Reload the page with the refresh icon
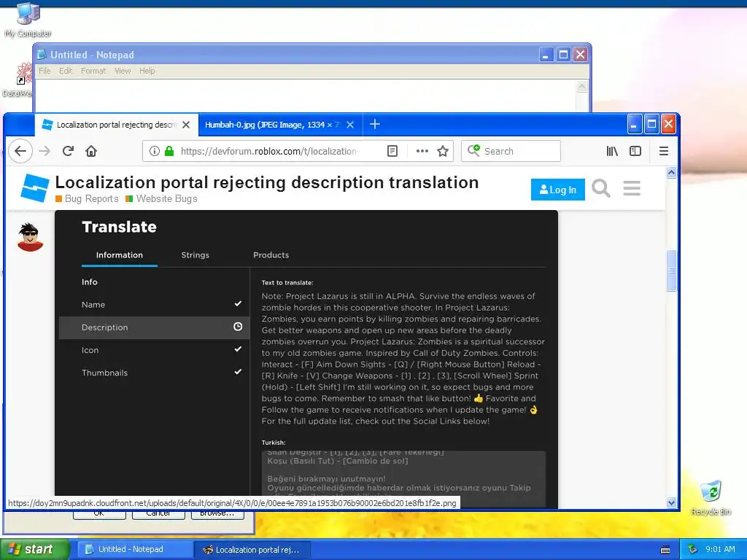The image size is (747, 560). (68, 151)
